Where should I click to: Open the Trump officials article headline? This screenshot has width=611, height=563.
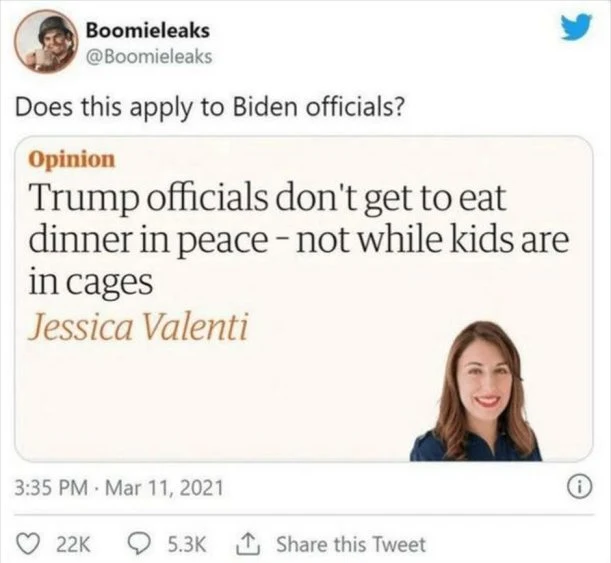pos(298,240)
